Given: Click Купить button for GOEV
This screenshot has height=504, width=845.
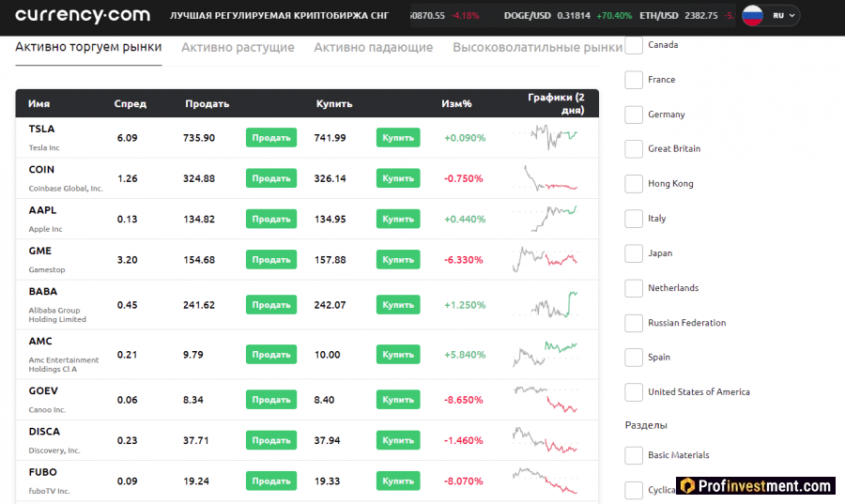Looking at the screenshot, I should (x=398, y=400).
